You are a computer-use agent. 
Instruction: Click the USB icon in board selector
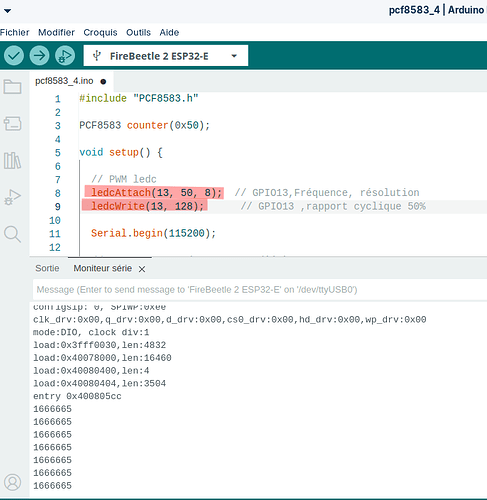[x=97, y=55]
